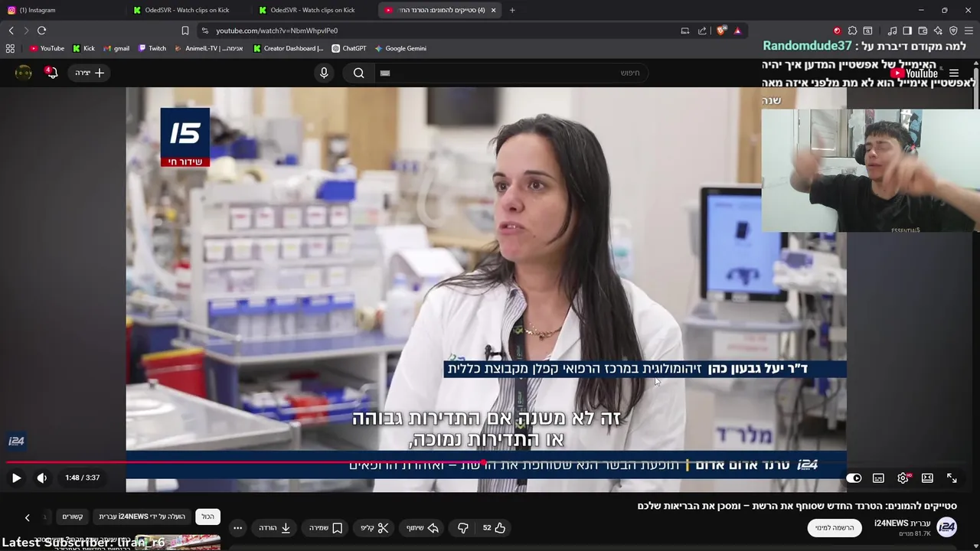The height and width of the screenshot is (551, 980).
Task: Select the 'הועלה על ידי i24NEWS' chip
Action: tap(142, 517)
